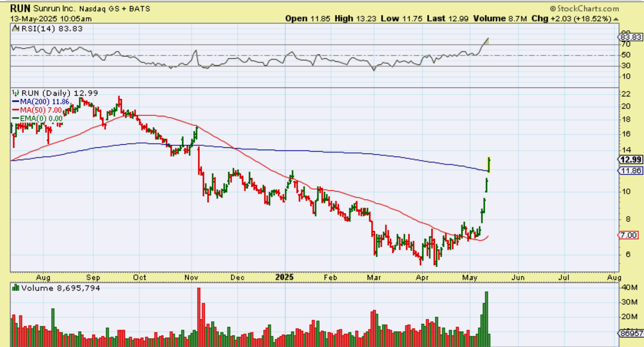Click the 2025 year label on the time axis
The height and width of the screenshot is (347, 644).
[x=285, y=277]
